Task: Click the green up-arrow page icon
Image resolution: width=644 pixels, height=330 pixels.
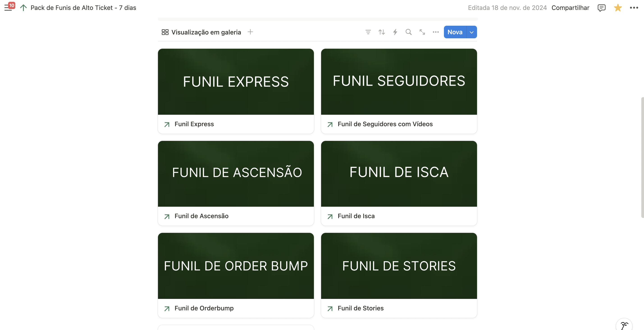Action: [23, 8]
